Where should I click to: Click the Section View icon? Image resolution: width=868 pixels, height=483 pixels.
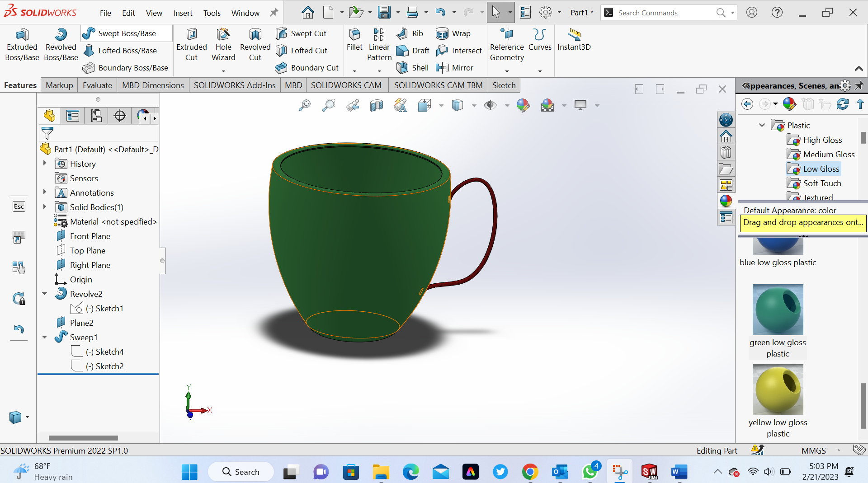377,105
